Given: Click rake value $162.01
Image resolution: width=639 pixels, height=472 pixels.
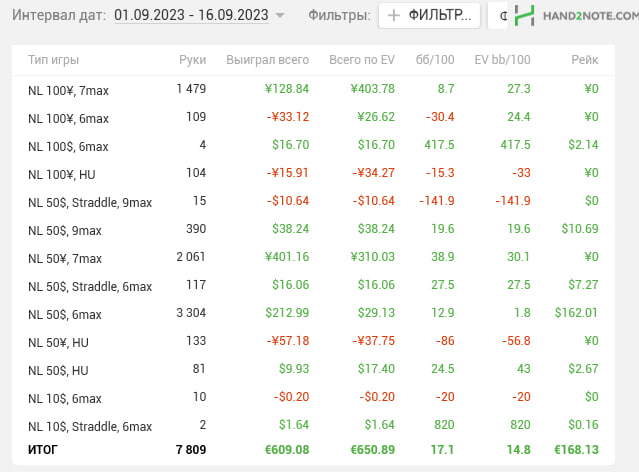Looking at the screenshot, I should coord(576,313).
